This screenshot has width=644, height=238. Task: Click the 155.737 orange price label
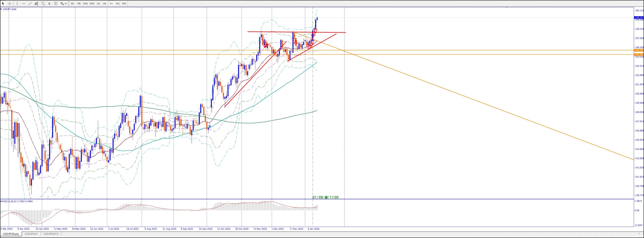tap(639, 50)
